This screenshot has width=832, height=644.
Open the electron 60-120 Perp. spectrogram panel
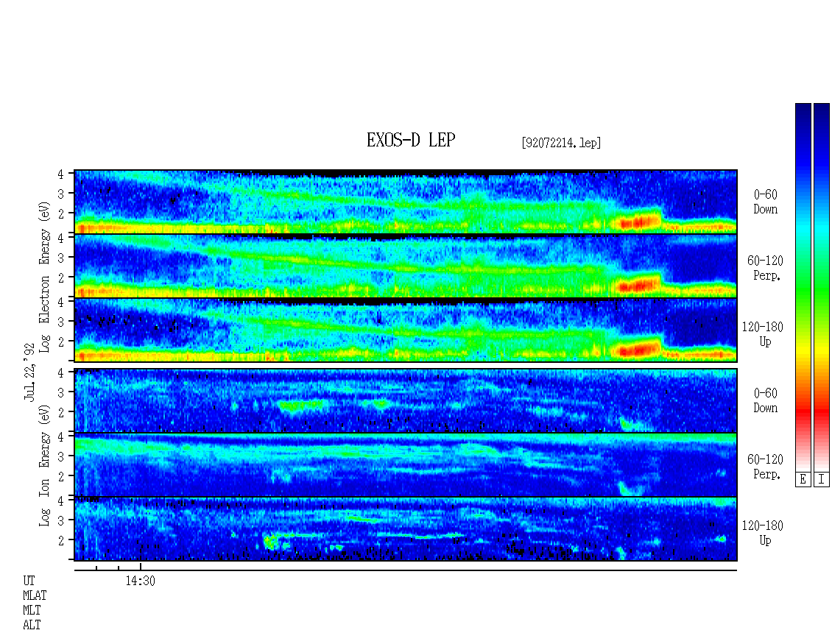coord(406,266)
